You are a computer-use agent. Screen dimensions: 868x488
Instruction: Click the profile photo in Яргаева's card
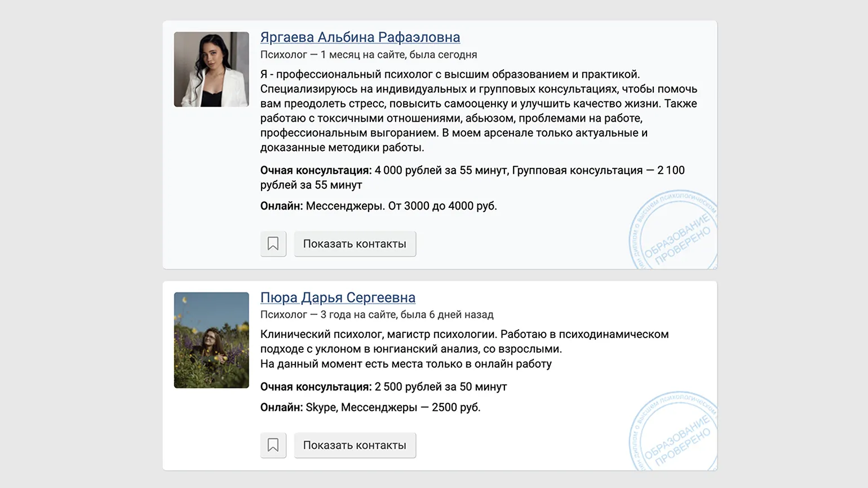211,69
